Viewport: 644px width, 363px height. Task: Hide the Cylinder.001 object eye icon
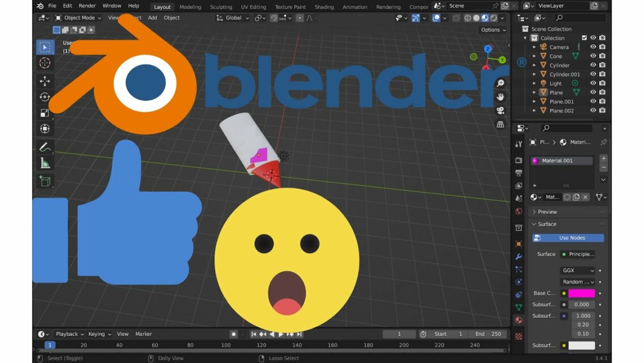(x=593, y=74)
